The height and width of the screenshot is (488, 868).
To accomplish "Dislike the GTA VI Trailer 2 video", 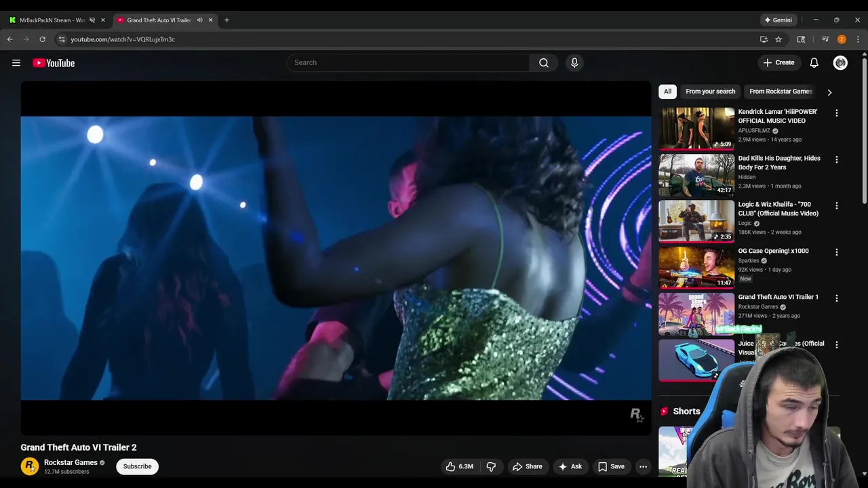I will (492, 466).
